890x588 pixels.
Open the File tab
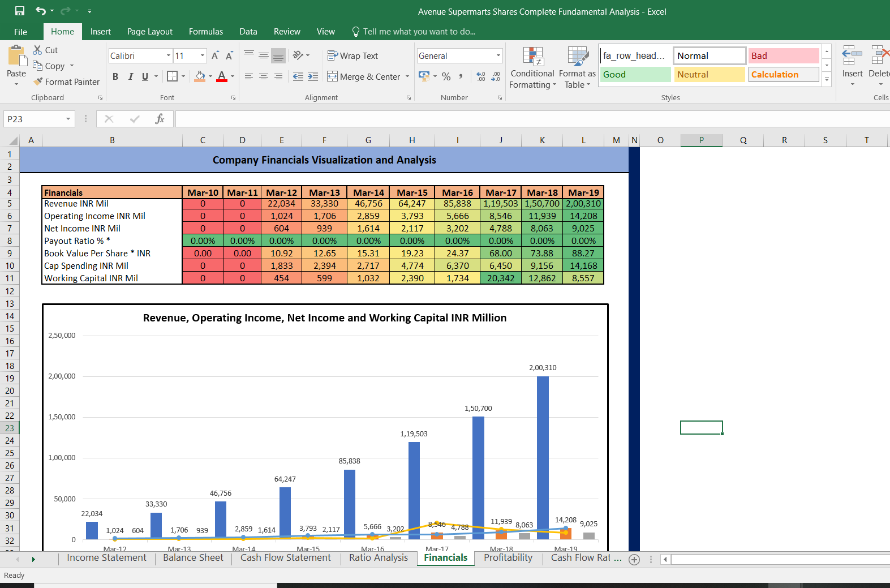pos(21,32)
